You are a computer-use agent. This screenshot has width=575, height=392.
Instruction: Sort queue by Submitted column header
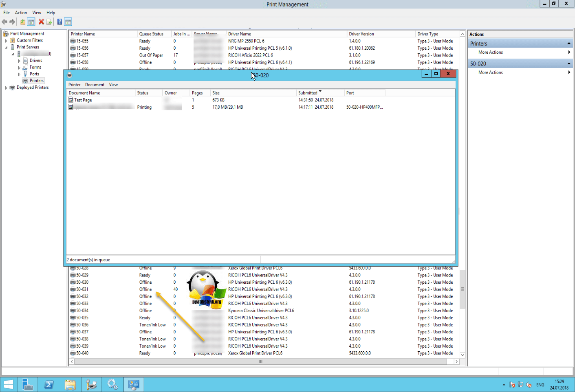coord(308,93)
